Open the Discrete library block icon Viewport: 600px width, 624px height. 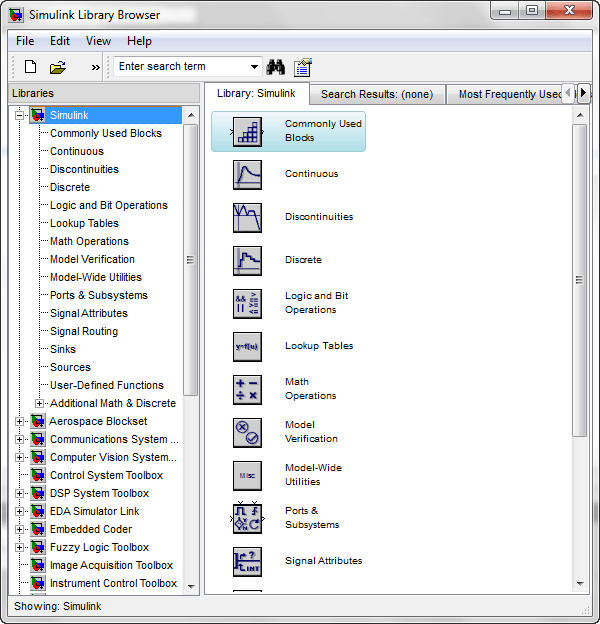247,261
